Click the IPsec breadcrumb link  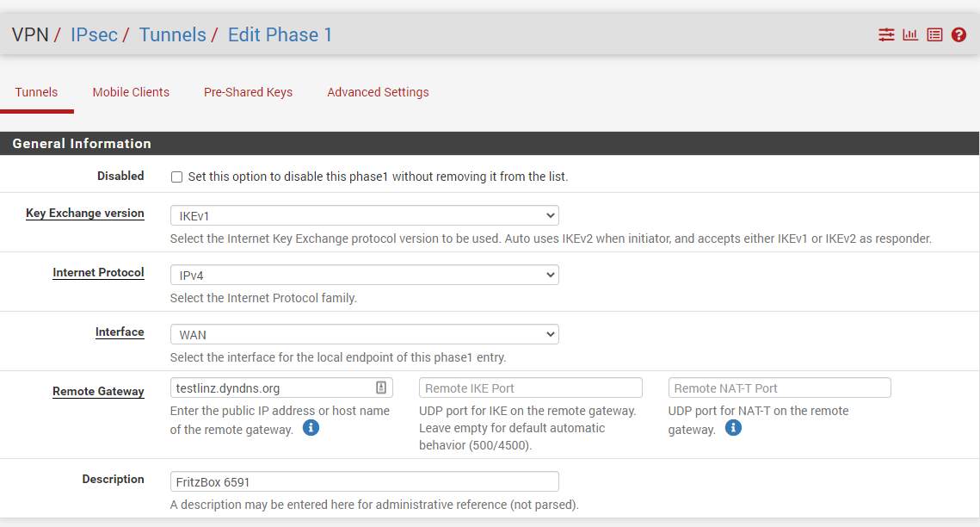tap(94, 35)
